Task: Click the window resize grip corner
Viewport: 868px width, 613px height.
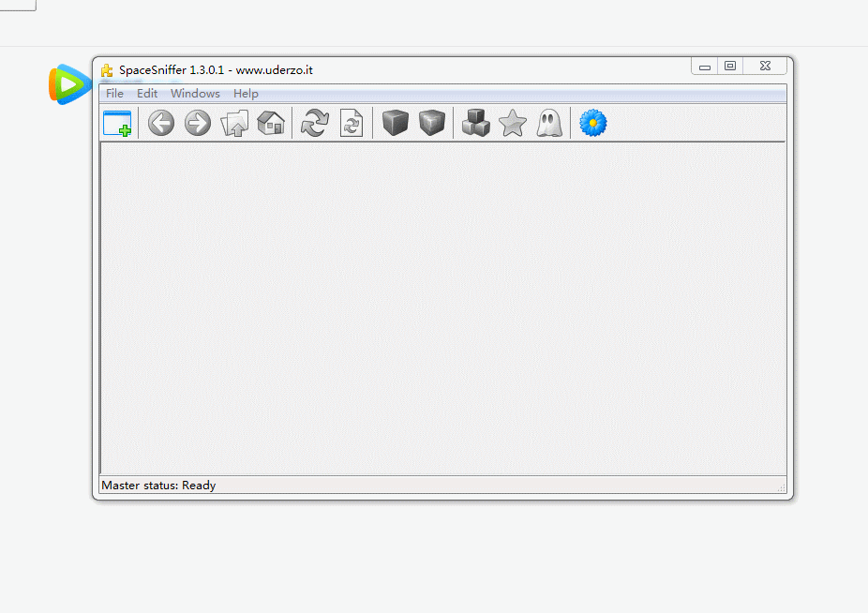Action: click(x=781, y=487)
